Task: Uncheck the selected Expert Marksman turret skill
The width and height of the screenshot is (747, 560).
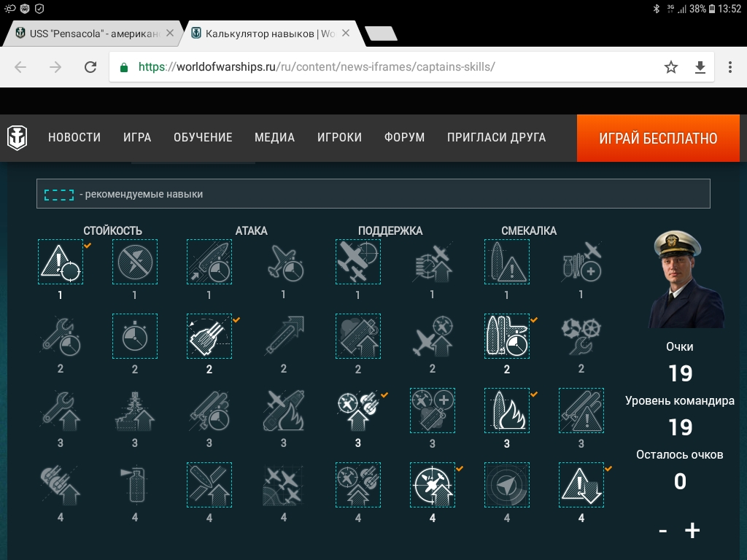Action: point(209,336)
